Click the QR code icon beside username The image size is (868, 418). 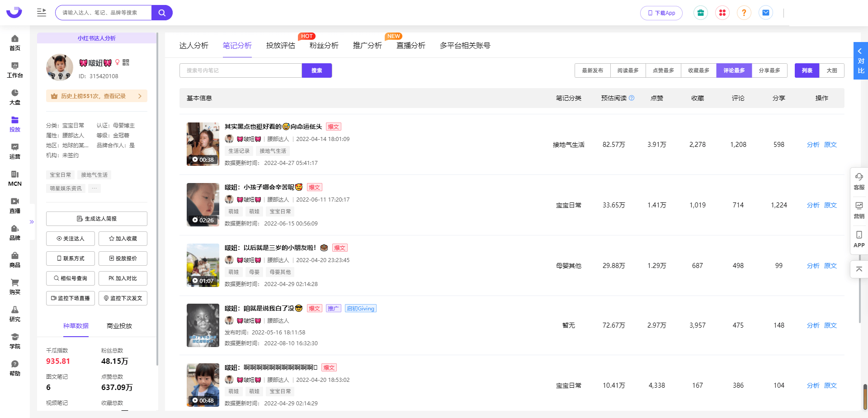click(x=126, y=62)
